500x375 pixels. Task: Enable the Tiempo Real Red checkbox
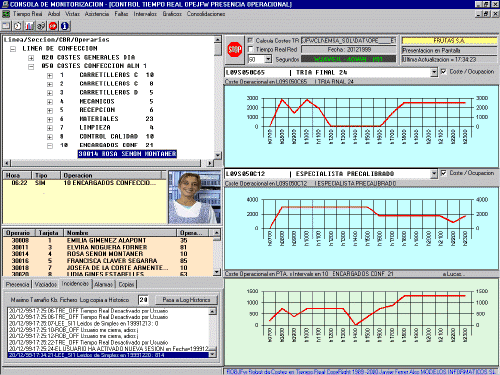coord(250,49)
